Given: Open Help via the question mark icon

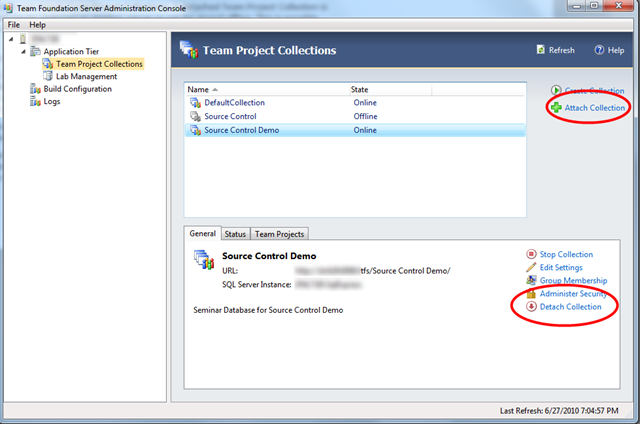Looking at the screenshot, I should click(599, 50).
